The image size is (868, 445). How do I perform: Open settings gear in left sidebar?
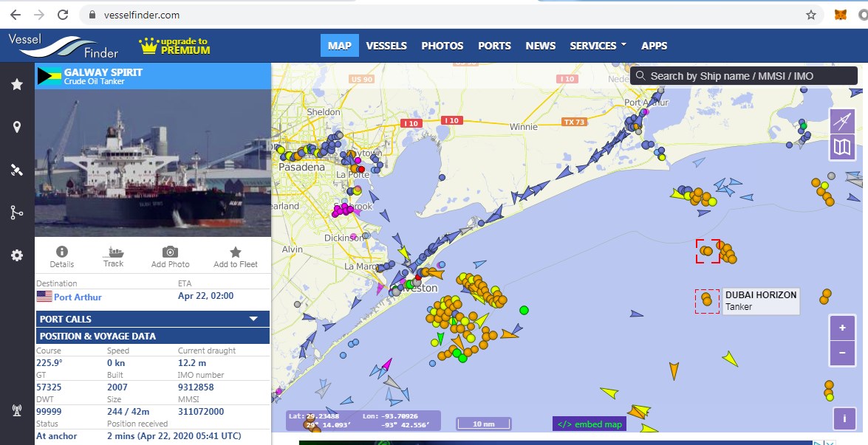(x=17, y=255)
